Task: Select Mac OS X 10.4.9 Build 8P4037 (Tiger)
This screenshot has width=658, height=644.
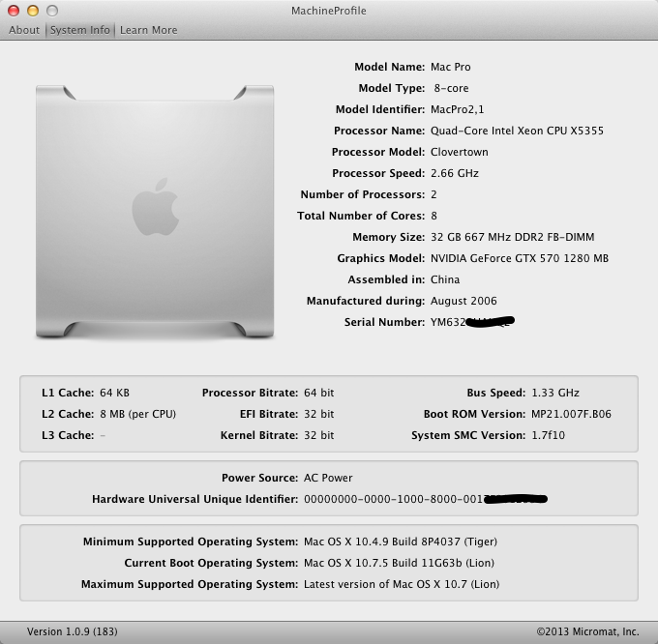Action: [x=401, y=542]
